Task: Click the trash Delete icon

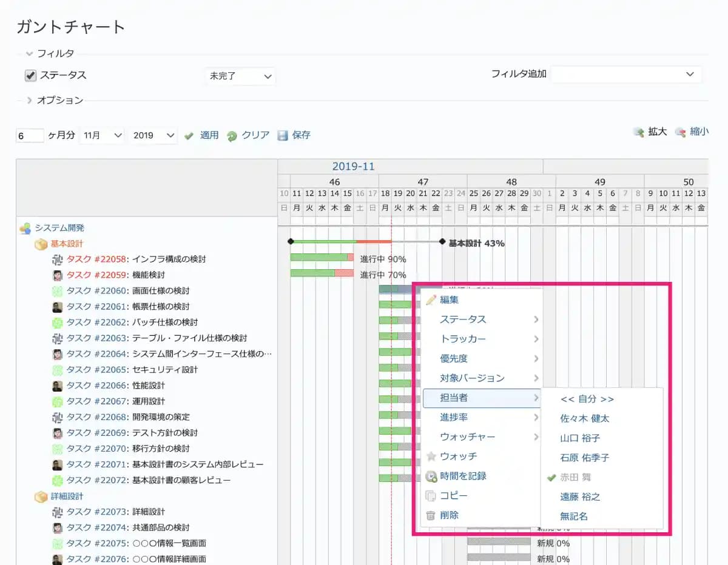Action: [431, 515]
